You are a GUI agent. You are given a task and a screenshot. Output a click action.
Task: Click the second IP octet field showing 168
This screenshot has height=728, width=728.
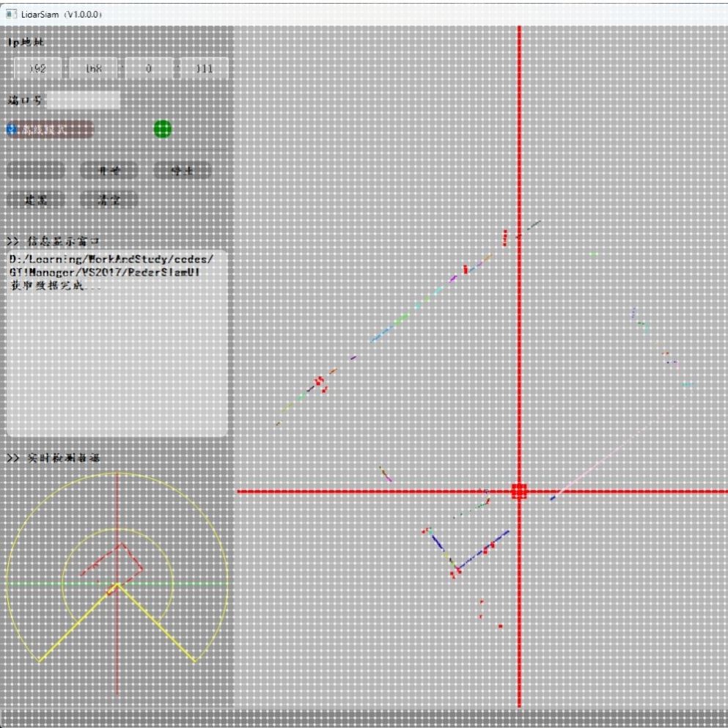93,69
